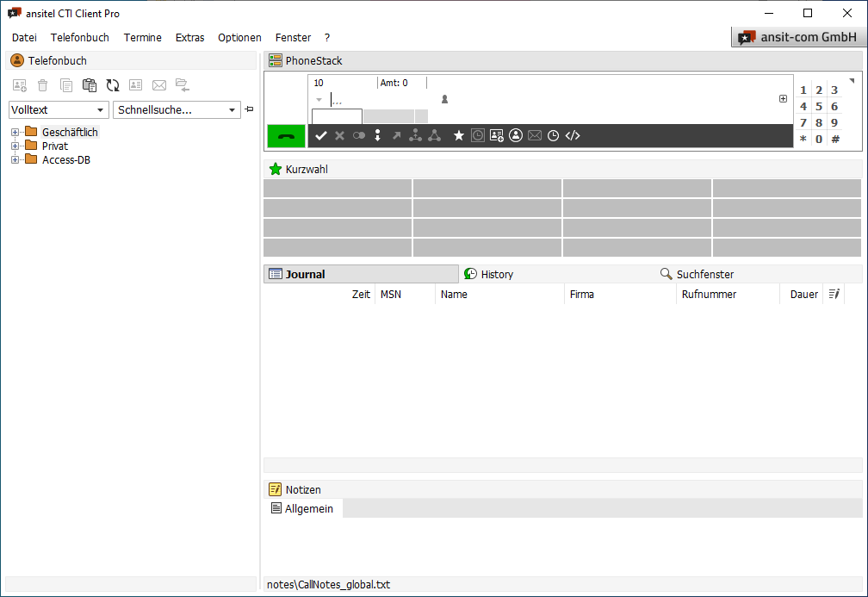Click the paste clipboard icon in Telefonbuch
This screenshot has height=597, width=868.
pyautogui.click(x=90, y=84)
